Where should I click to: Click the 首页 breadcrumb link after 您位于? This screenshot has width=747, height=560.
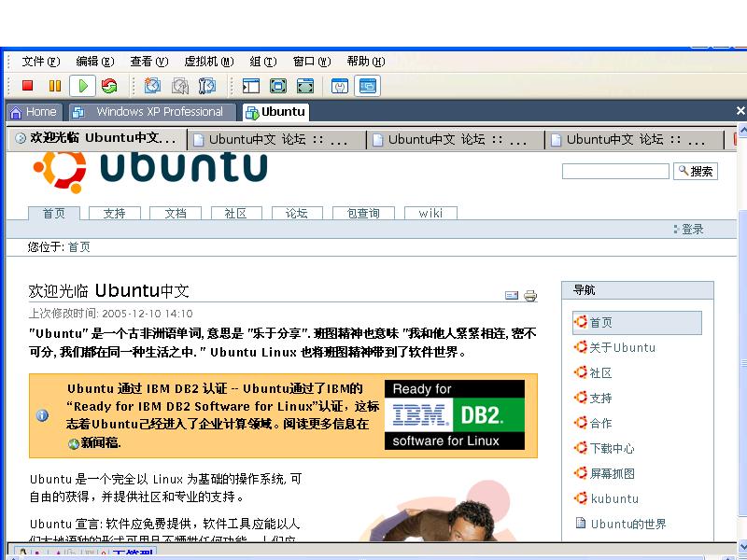[x=79, y=247]
